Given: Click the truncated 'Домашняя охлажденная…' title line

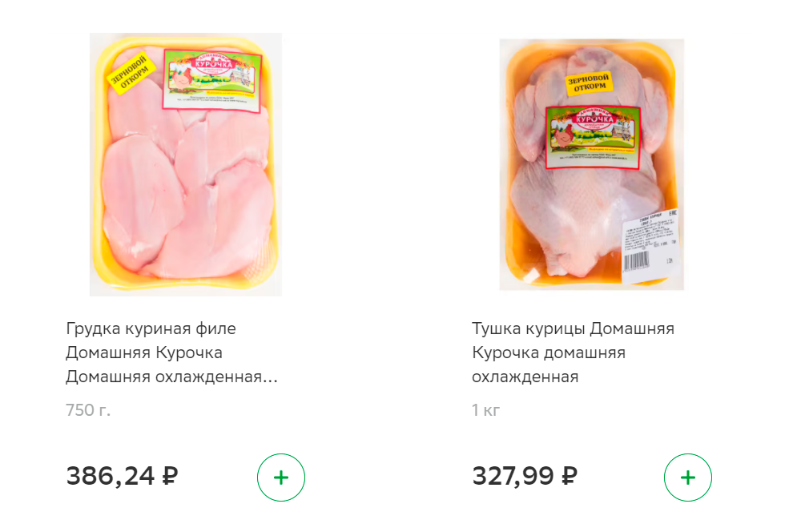Looking at the screenshot, I should 171,377.
